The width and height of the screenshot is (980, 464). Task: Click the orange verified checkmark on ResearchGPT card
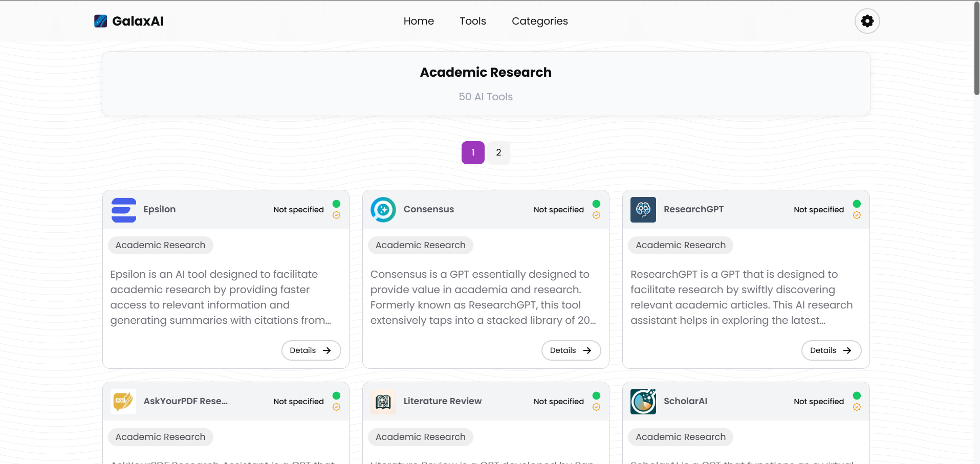pyautogui.click(x=857, y=215)
